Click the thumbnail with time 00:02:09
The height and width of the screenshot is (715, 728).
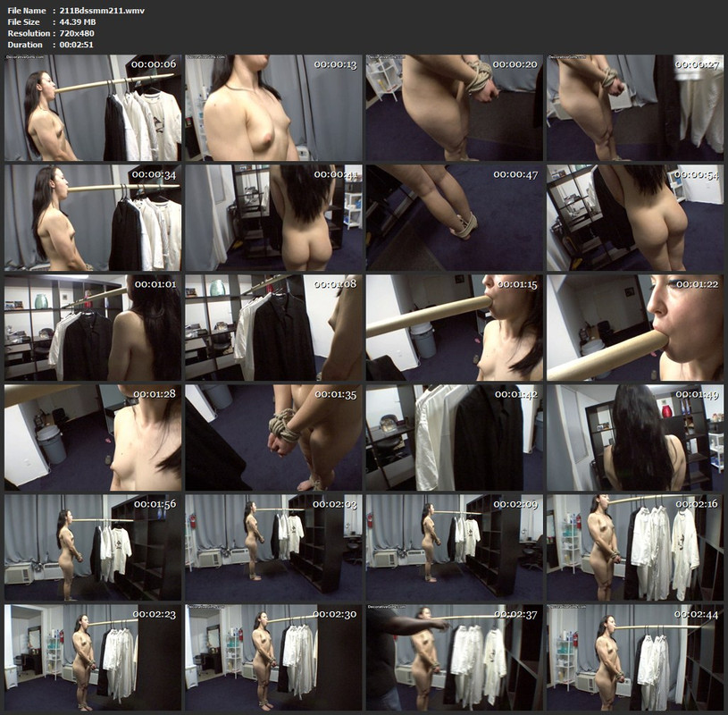(x=454, y=548)
